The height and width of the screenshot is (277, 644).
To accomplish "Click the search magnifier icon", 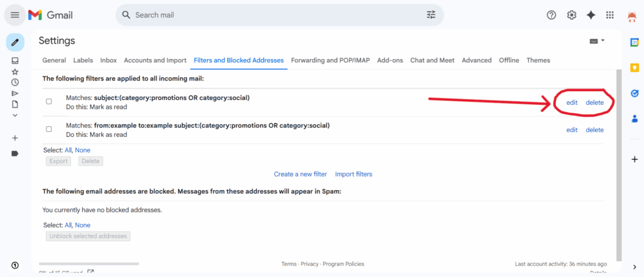I will point(127,15).
